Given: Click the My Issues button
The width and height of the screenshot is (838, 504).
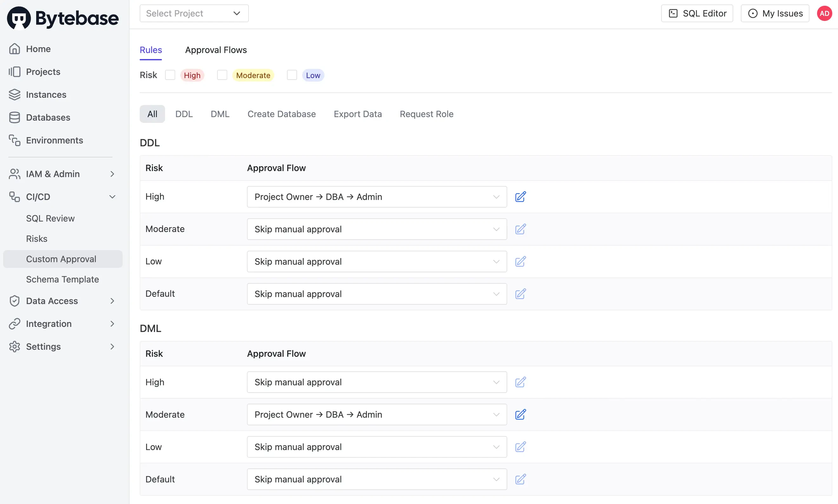Looking at the screenshot, I should tap(775, 14).
